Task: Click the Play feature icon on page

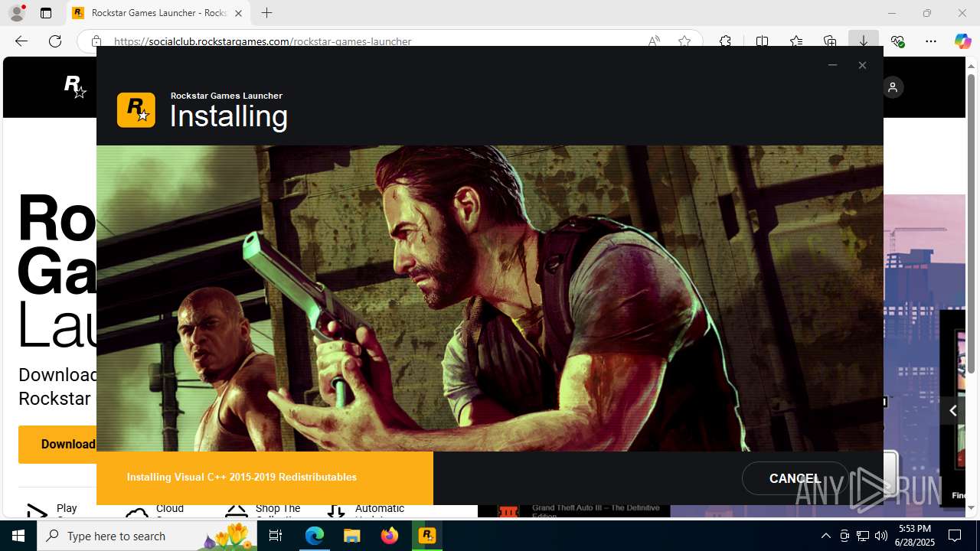Action: click(38, 512)
